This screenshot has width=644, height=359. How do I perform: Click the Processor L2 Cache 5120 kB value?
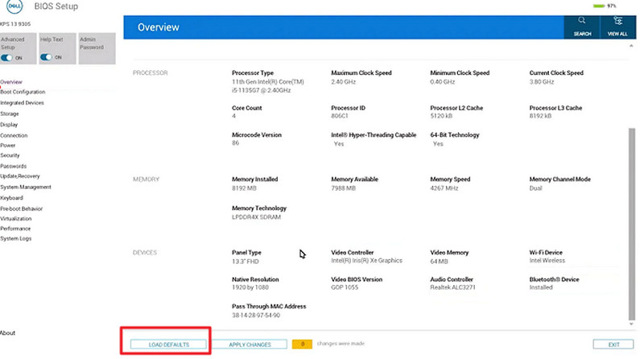pos(441,116)
